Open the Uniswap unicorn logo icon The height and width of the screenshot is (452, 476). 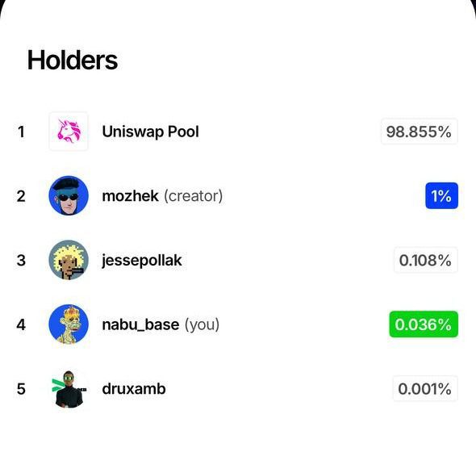point(69,132)
